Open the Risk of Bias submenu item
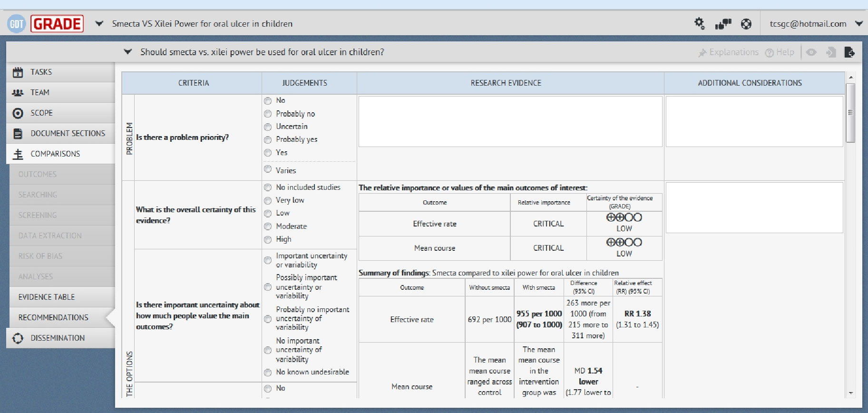The image size is (868, 413). pyautogui.click(x=62, y=256)
